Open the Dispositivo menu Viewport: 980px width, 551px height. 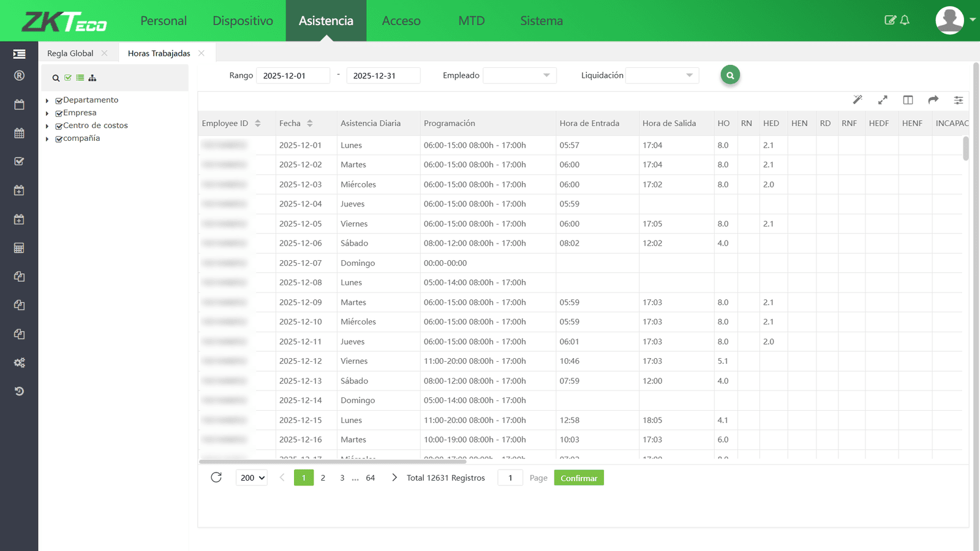coord(243,21)
